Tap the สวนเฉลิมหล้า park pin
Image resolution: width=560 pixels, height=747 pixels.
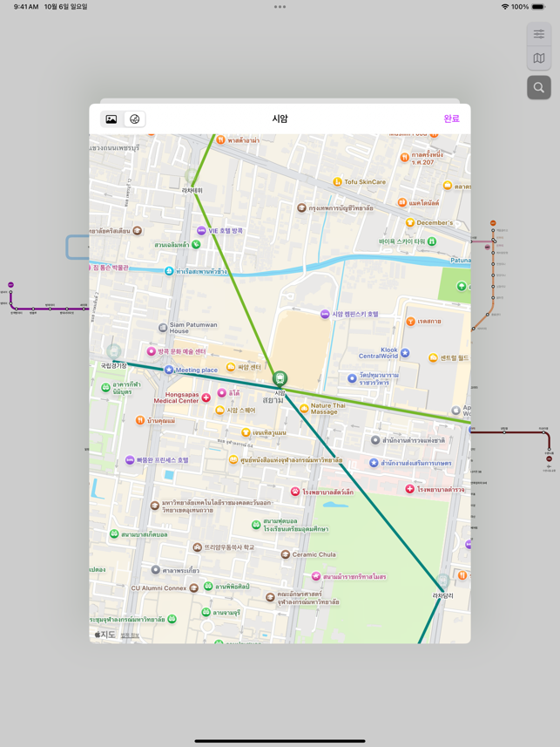[196, 244]
